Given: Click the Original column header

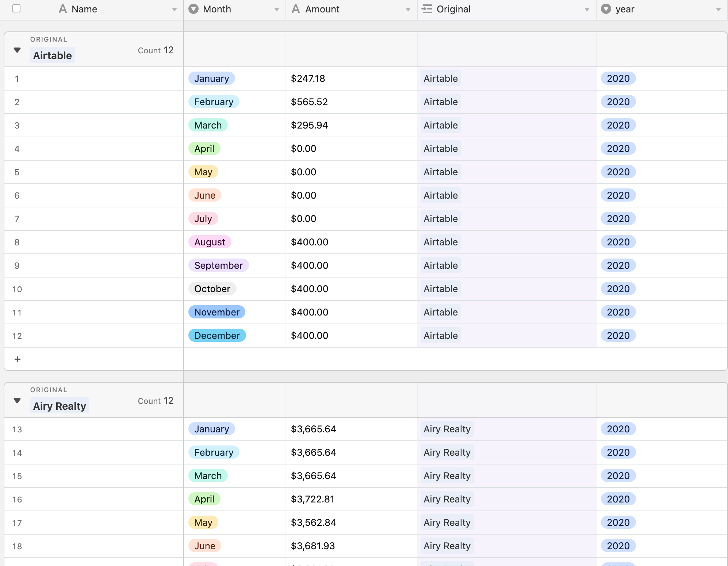Looking at the screenshot, I should (x=507, y=10).
